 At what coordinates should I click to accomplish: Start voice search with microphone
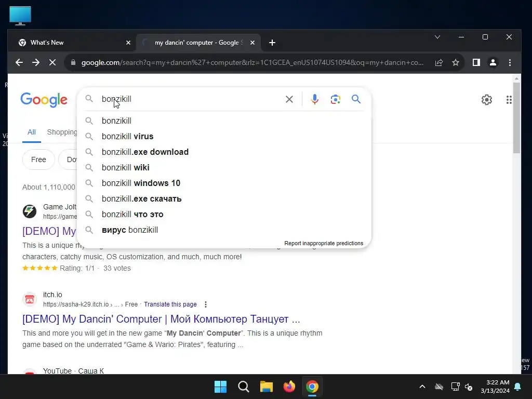(314, 99)
